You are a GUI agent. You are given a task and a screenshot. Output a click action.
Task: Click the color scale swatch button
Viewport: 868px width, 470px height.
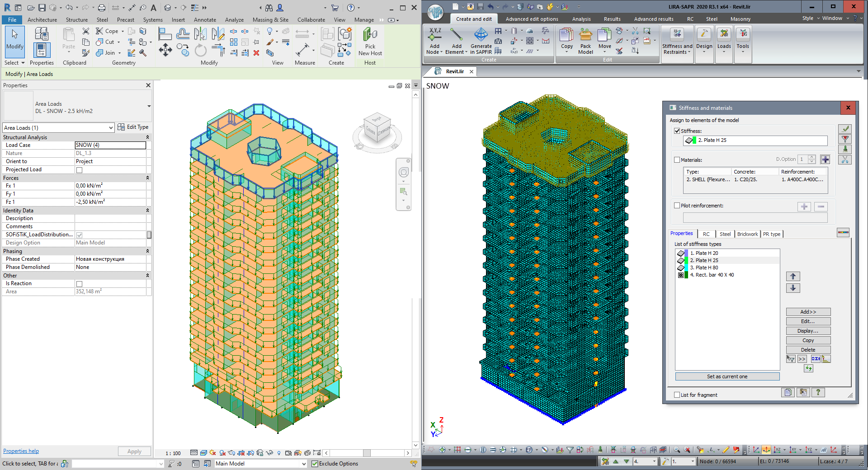[843, 233]
